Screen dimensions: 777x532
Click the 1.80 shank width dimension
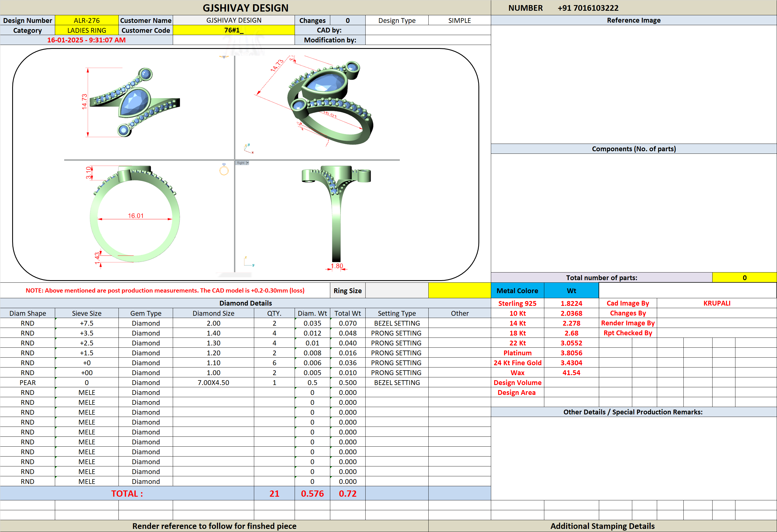[x=337, y=266]
